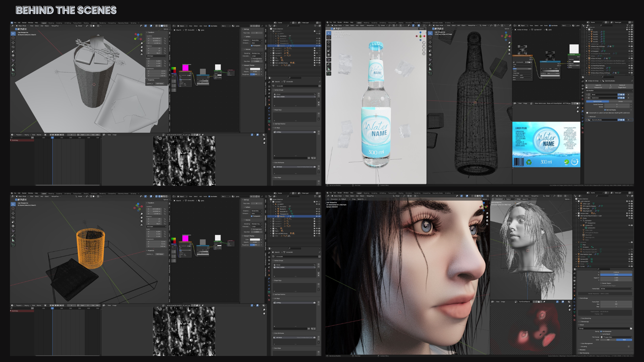Select Select Box tool in bottom-left wireframe glass viewport
The width and height of the screenshot is (644, 362).
[x=13, y=204]
